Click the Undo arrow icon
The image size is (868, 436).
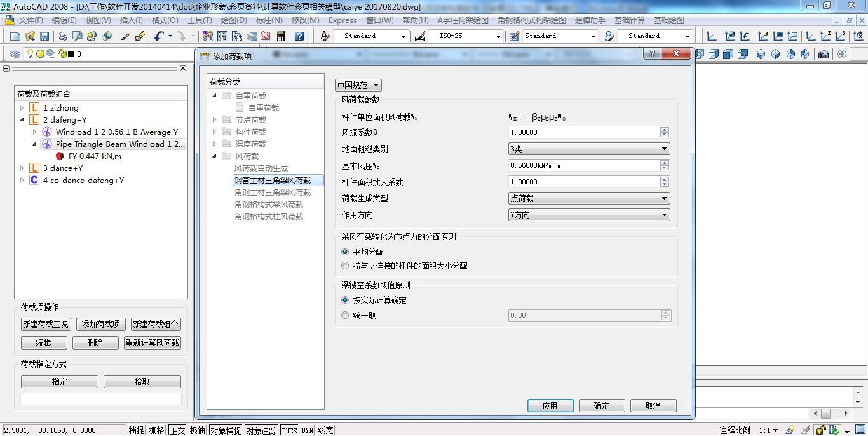(159, 36)
